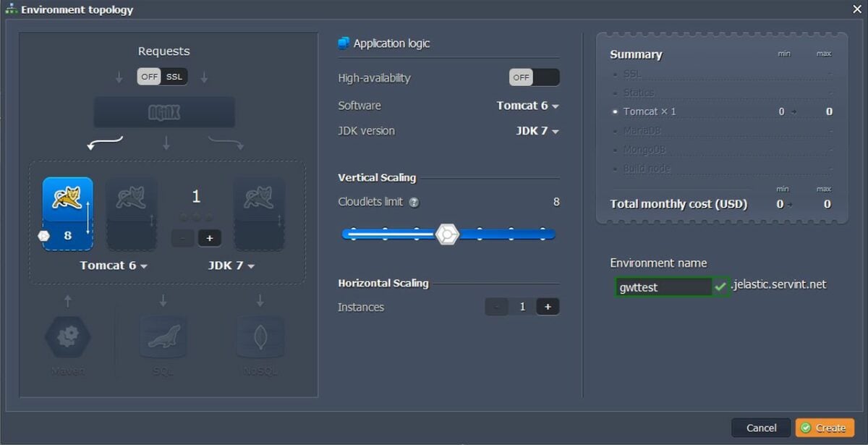This screenshot has height=445, width=868.
Task: Click the Horizontal Scaling section heading
Action: (383, 283)
